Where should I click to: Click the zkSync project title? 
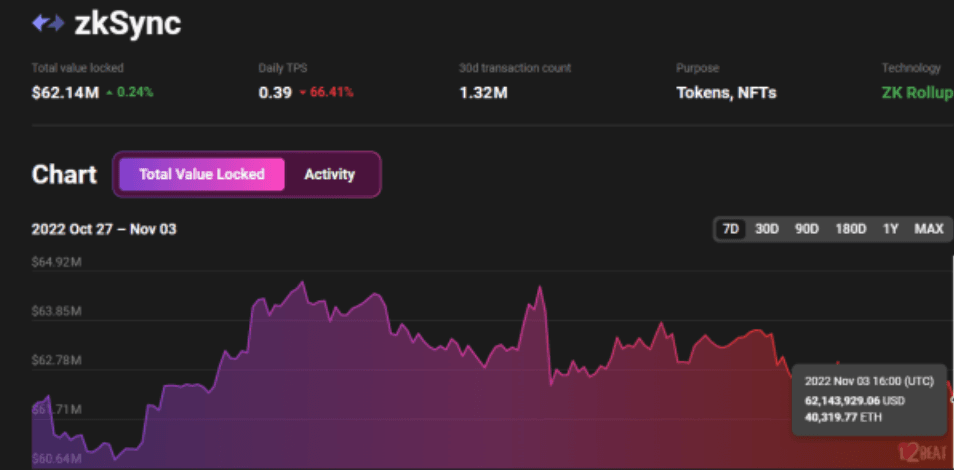tap(128, 24)
